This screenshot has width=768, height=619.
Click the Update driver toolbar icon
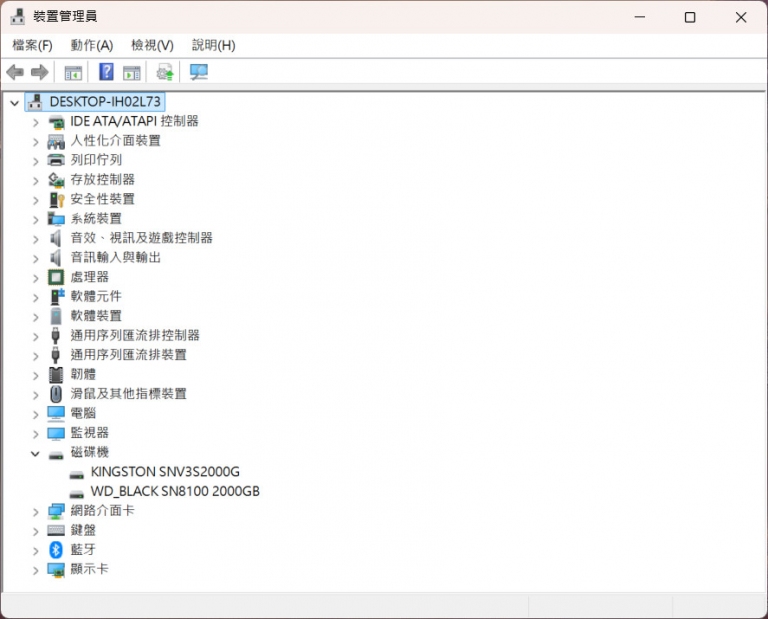coord(165,72)
